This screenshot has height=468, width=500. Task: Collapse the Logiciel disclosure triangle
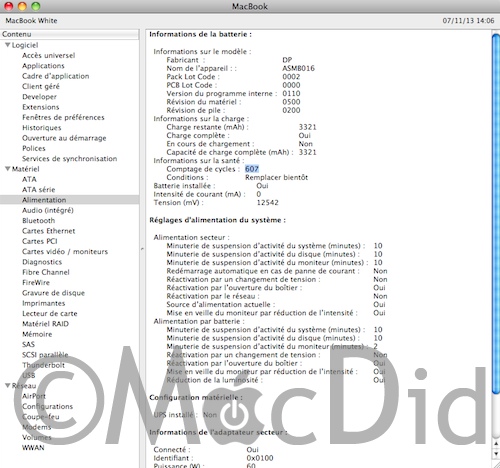pyautogui.click(x=7, y=45)
